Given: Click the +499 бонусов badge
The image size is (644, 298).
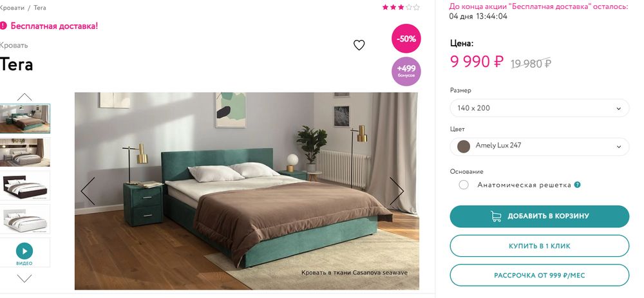Looking at the screenshot, I should click(x=406, y=71).
